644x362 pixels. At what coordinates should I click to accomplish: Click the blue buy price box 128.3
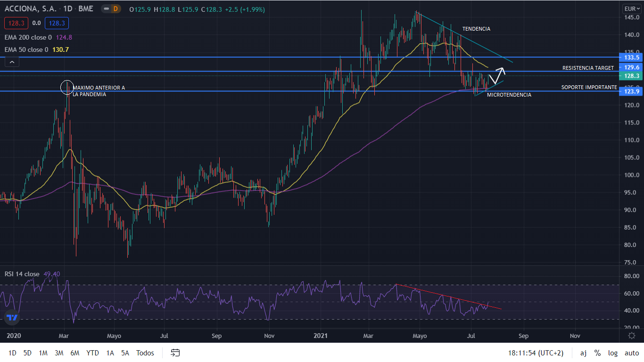click(57, 23)
